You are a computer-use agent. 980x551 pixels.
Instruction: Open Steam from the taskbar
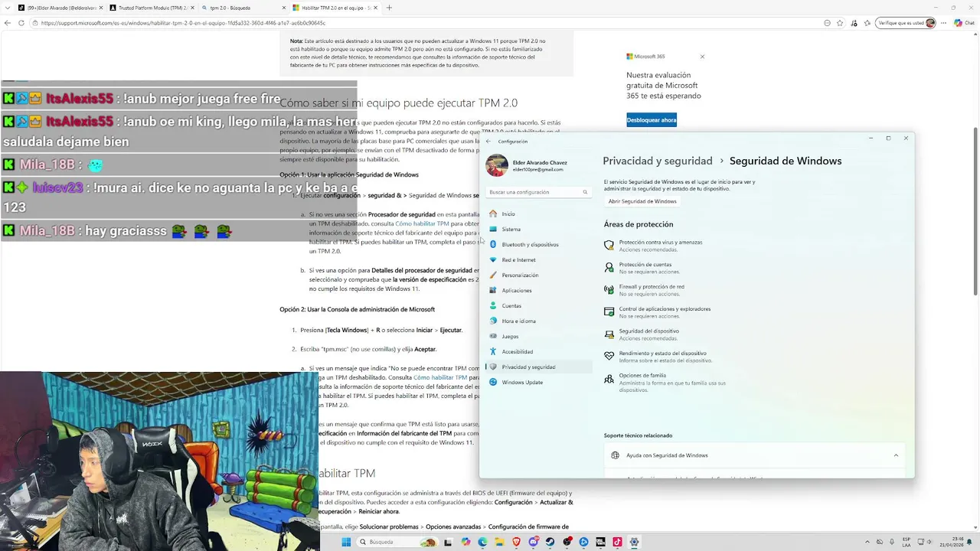pos(550,542)
